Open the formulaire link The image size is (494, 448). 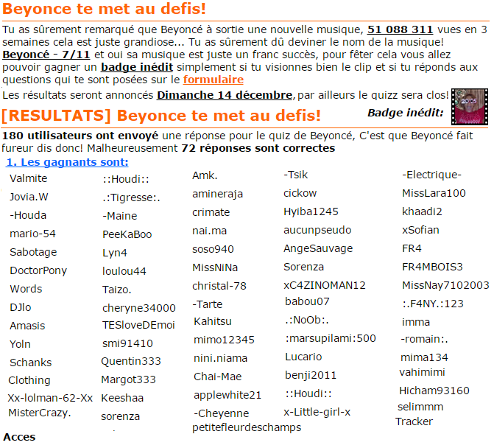[x=214, y=80]
